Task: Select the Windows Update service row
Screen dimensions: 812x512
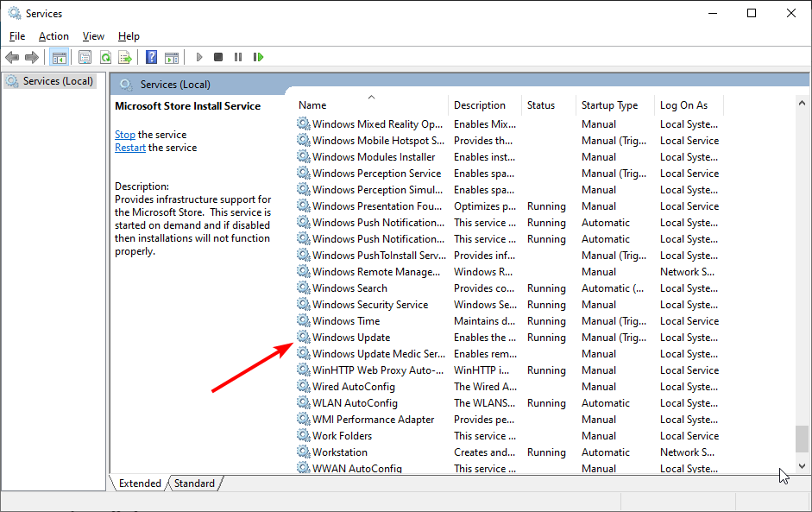Action: pyautogui.click(x=508, y=338)
